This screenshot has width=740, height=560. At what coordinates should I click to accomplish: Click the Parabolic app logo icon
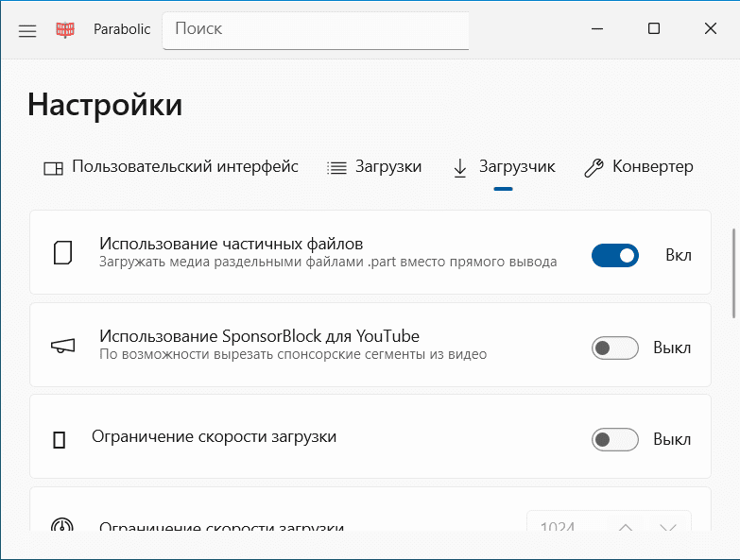pyautogui.click(x=65, y=29)
